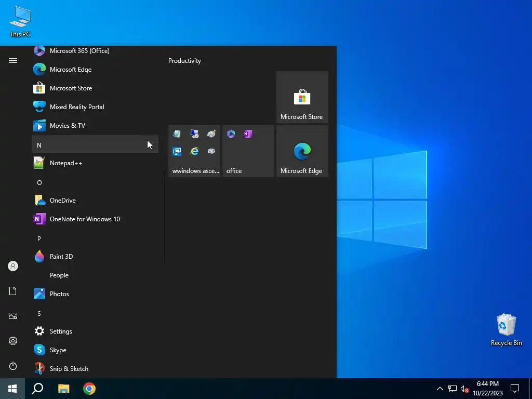
Task: Launch Mixed Reality Portal
Action: (95, 107)
